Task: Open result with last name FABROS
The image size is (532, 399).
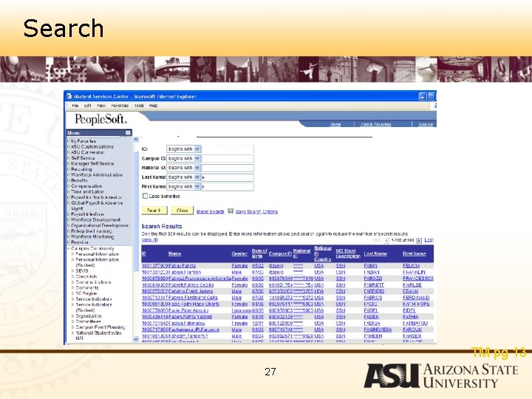Action: 372,298
